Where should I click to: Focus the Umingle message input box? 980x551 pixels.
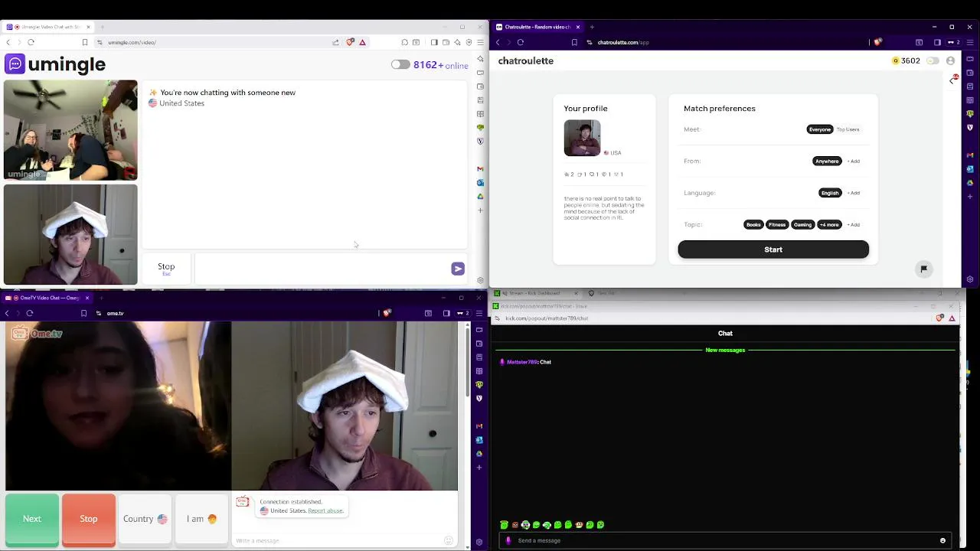[x=322, y=269]
